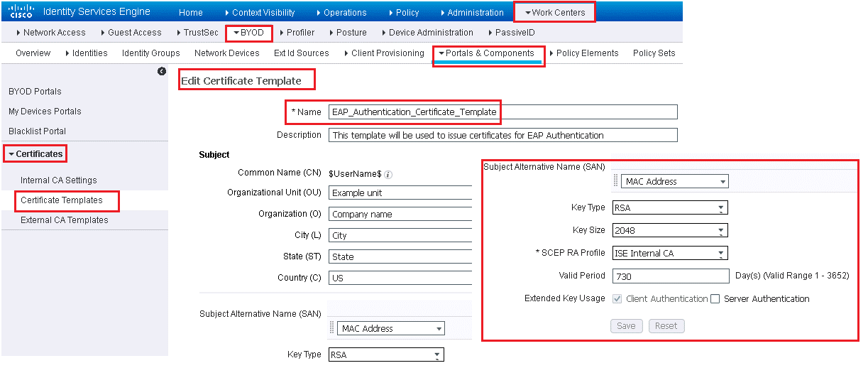Open Guest Access submenu

pyautogui.click(x=131, y=33)
